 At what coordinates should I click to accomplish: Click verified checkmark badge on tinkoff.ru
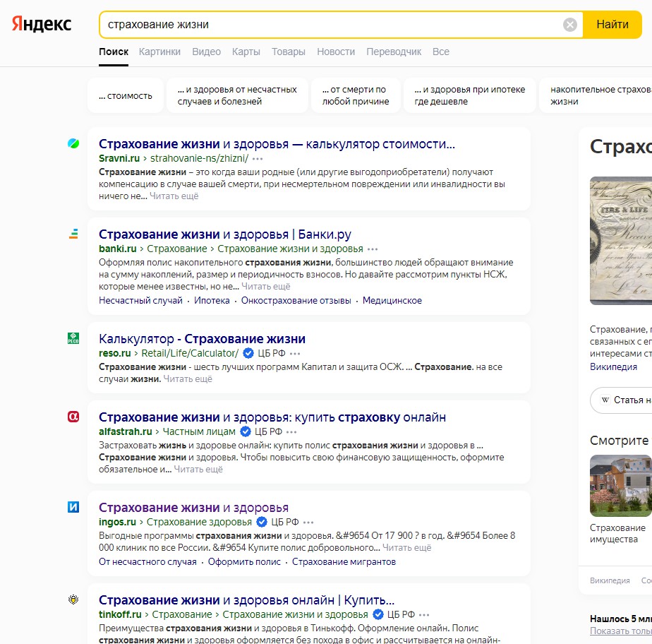tap(378, 614)
